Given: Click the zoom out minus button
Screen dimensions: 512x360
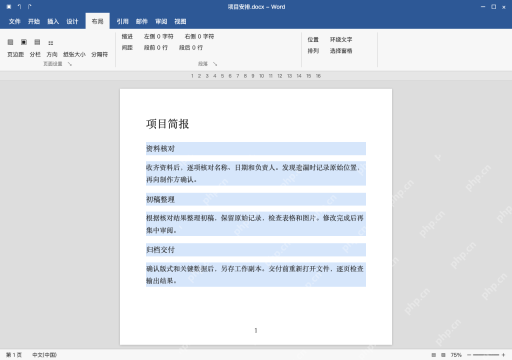Looking at the screenshot, I should [x=469, y=355].
